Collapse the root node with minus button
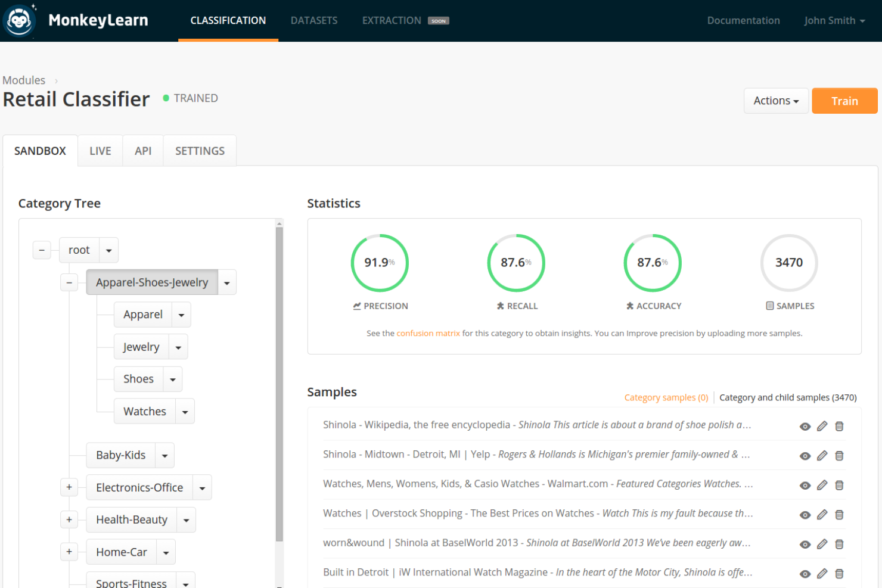The height and width of the screenshot is (588, 882). coord(42,250)
